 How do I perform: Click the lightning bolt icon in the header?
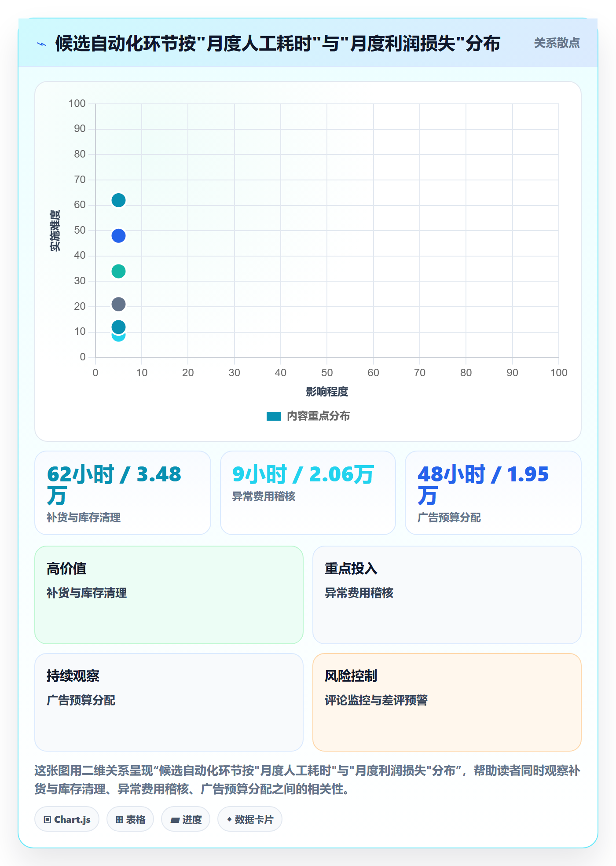pos(42,44)
